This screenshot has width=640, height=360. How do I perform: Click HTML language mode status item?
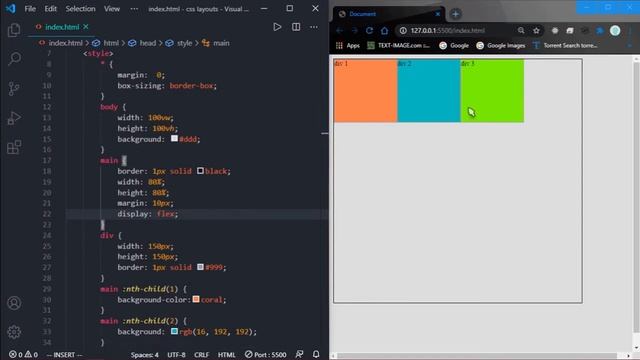[x=227, y=355]
